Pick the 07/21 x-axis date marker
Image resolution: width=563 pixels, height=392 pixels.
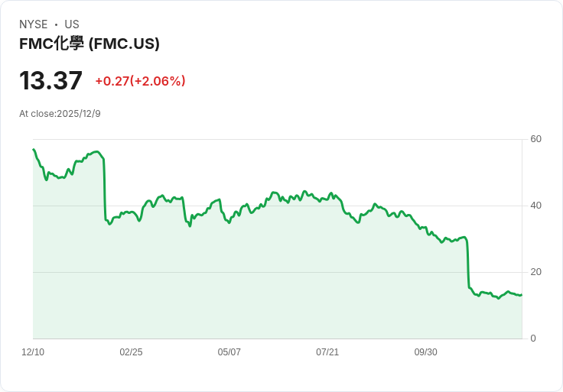pos(327,352)
